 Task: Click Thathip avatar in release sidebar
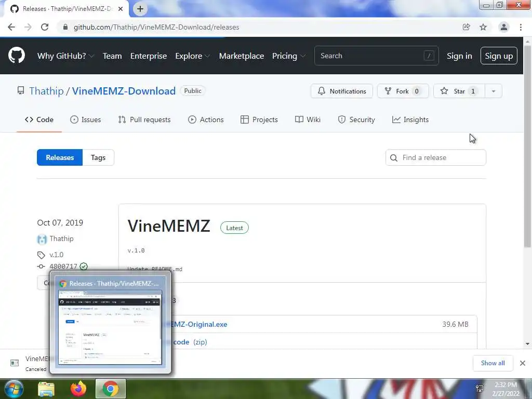(x=42, y=239)
